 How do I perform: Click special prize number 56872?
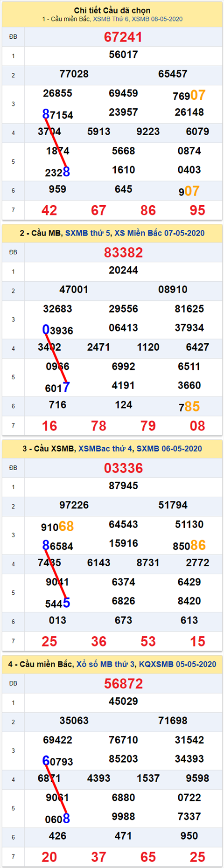(123, 683)
